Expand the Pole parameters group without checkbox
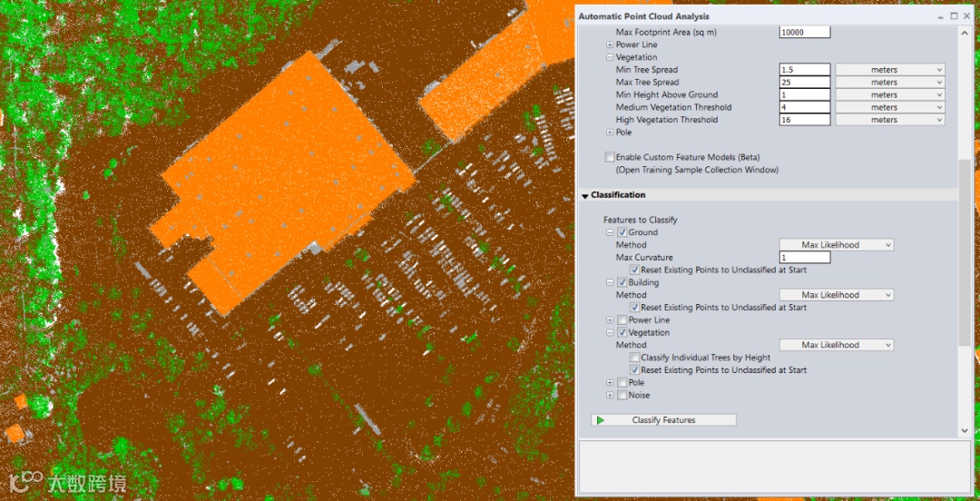 coord(610,132)
